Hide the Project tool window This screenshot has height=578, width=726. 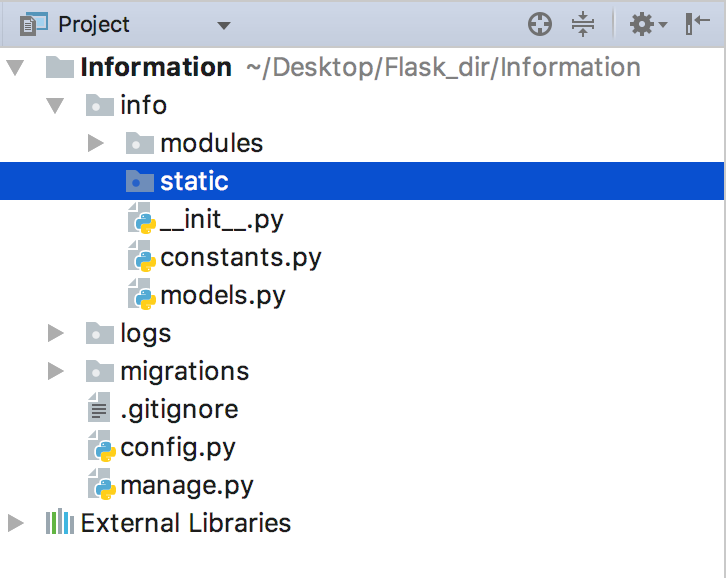pos(697,23)
